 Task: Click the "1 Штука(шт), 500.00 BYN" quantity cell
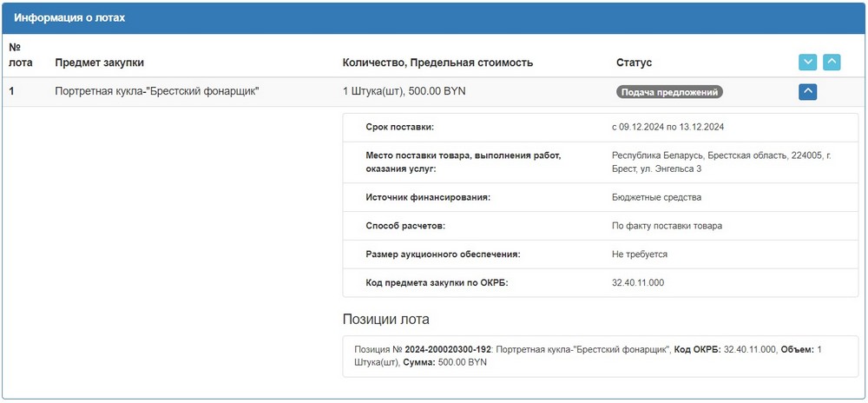404,91
